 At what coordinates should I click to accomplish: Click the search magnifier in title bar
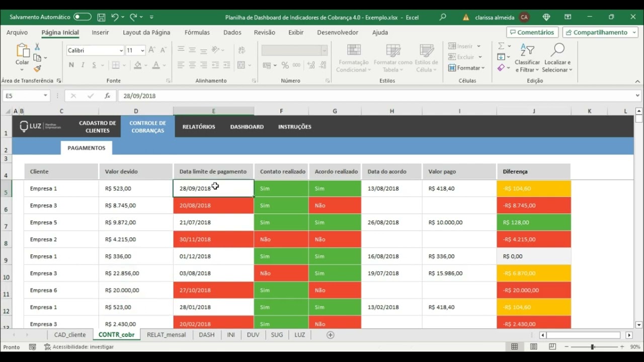[443, 17]
